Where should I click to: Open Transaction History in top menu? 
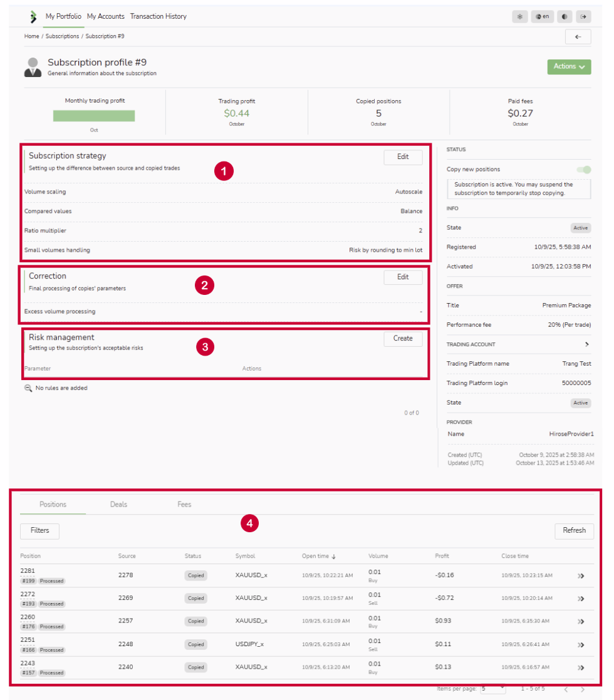(158, 16)
